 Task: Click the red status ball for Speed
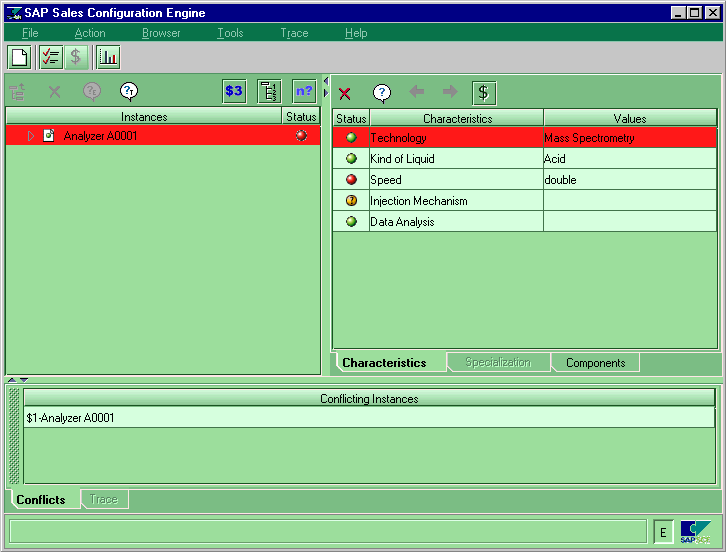tap(351, 179)
